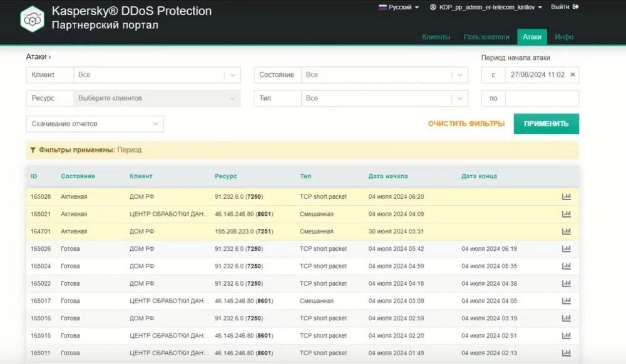Switch to the Клиенты tab
626x364 pixels.
[436, 37]
